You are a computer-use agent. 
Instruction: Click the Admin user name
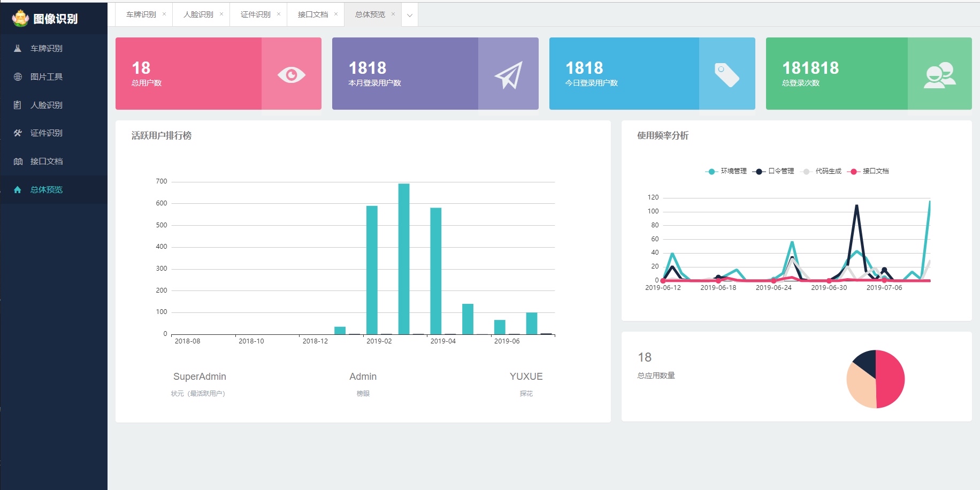tap(363, 377)
